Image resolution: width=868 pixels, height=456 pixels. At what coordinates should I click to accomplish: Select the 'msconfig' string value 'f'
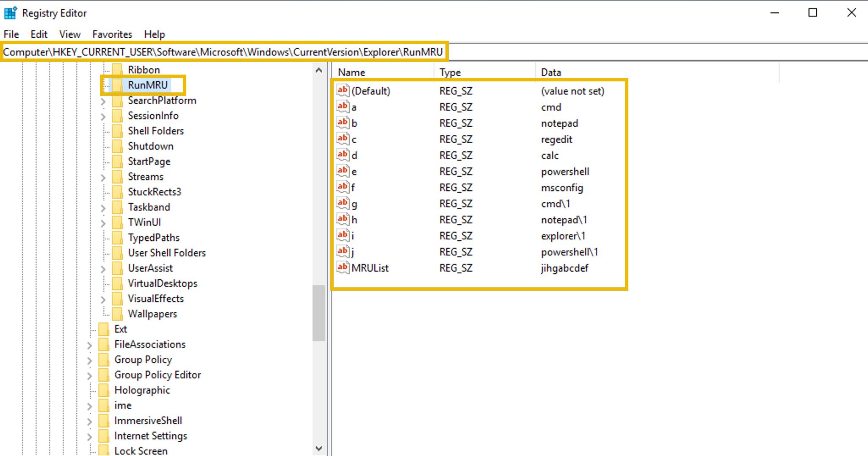354,187
